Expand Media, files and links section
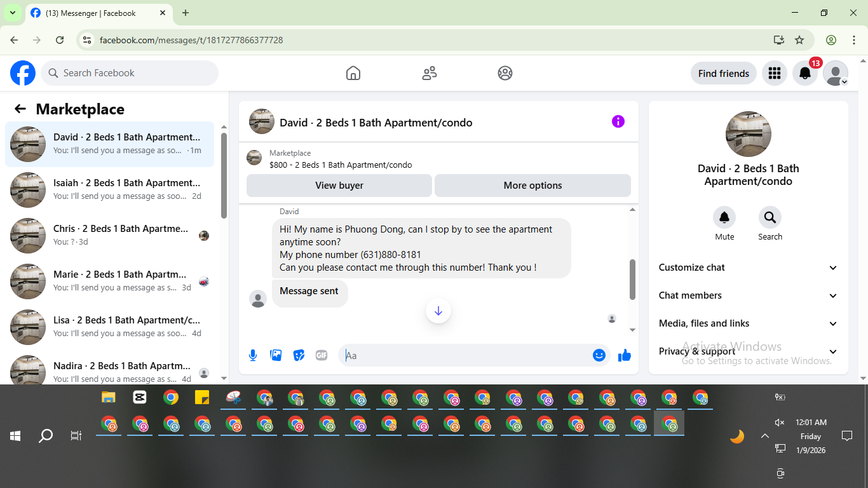Image resolution: width=868 pixels, height=488 pixels. (749, 323)
